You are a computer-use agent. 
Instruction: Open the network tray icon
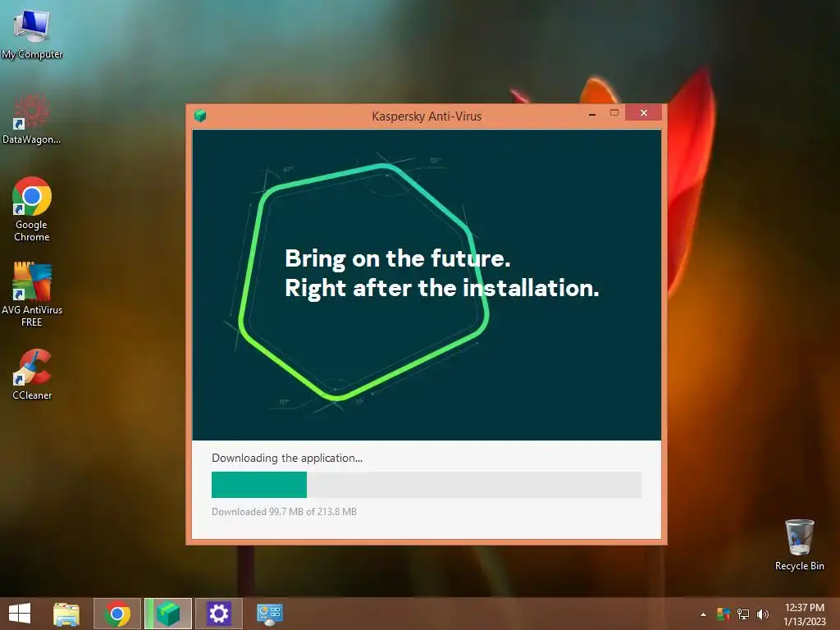[x=743, y=614]
